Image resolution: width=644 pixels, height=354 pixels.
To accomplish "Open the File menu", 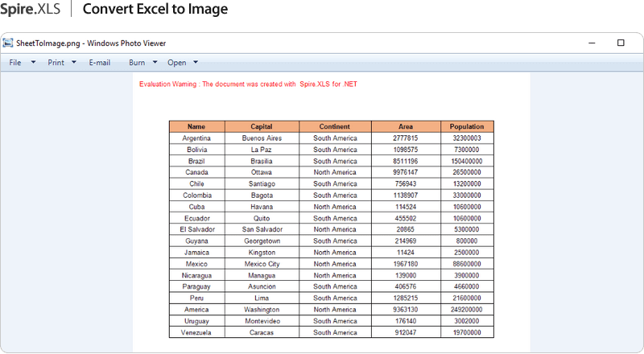I will tap(15, 63).
